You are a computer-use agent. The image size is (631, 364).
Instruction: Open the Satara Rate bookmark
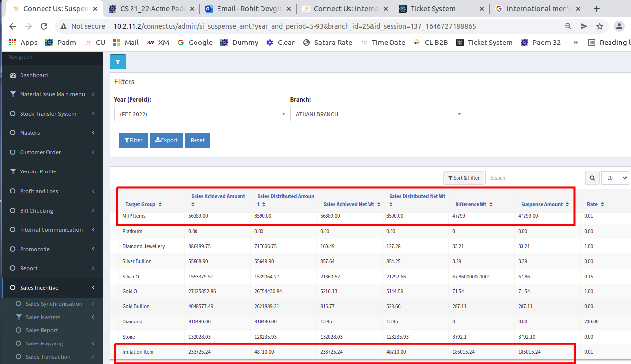(x=327, y=43)
